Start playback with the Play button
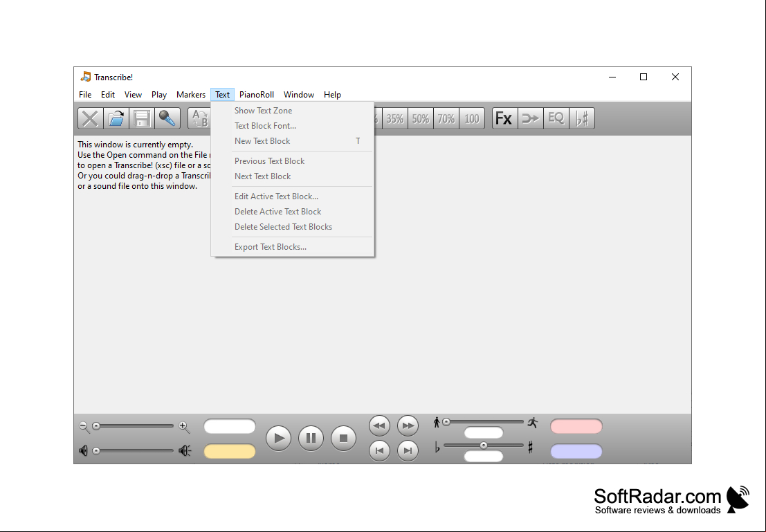This screenshot has width=766, height=532. pos(278,438)
